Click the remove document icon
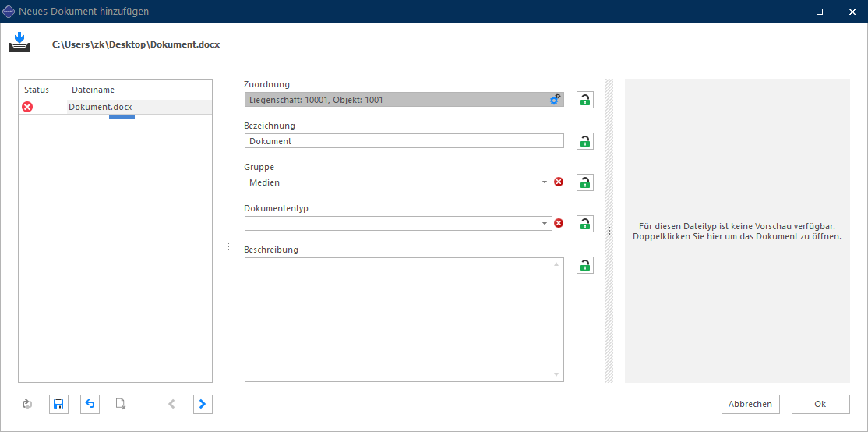868x432 pixels. click(121, 404)
